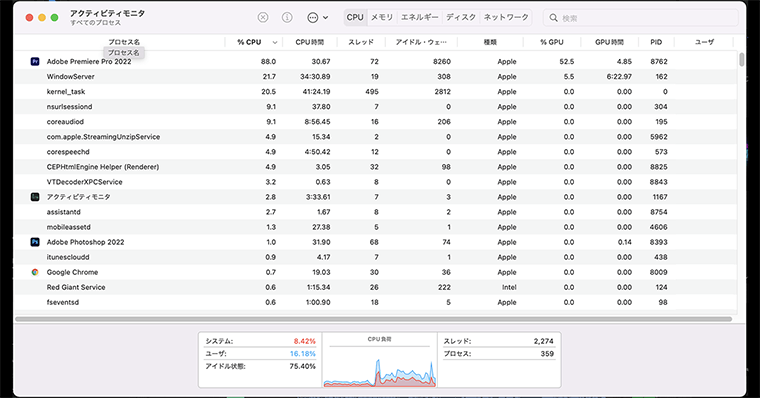760x398 pixels.
Task: Expand the chevron beside ellipsis menu
Action: (325, 17)
